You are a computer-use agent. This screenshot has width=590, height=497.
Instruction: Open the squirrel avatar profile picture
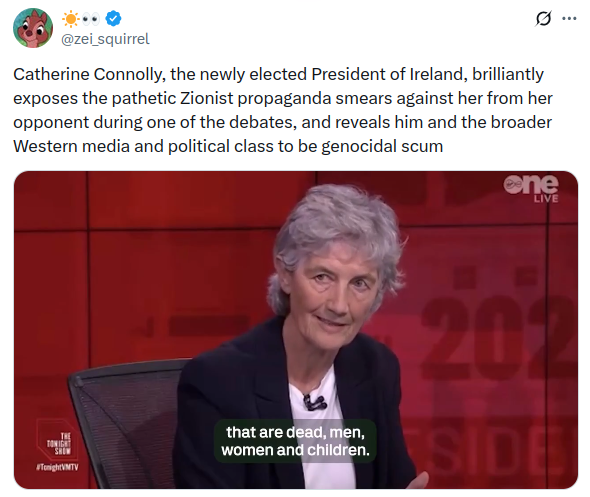pyautogui.click(x=33, y=28)
